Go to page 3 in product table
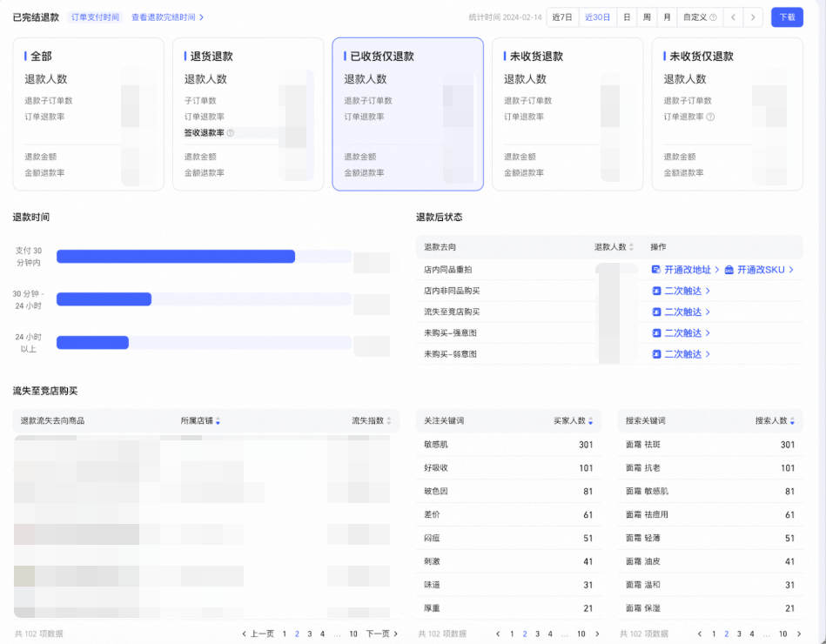The height and width of the screenshot is (644, 826). tap(310, 634)
